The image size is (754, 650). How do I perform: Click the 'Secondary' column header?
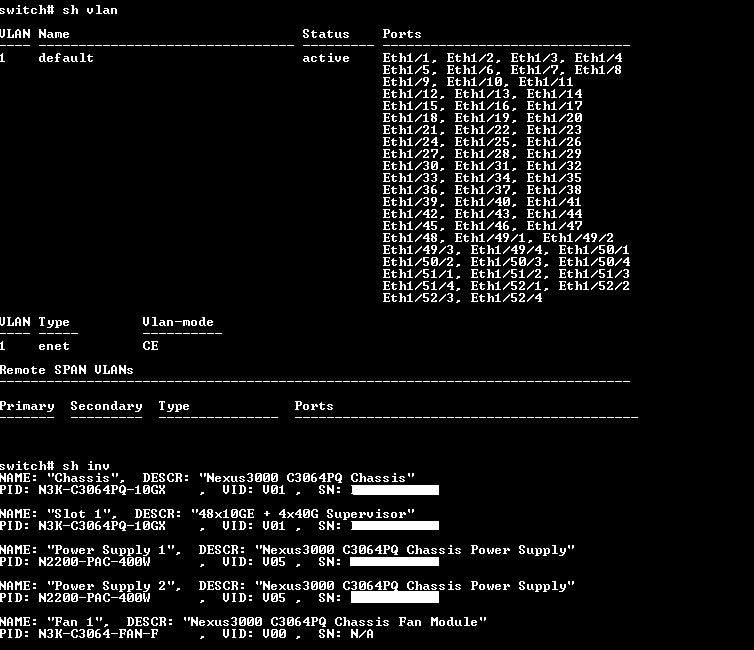(106, 406)
